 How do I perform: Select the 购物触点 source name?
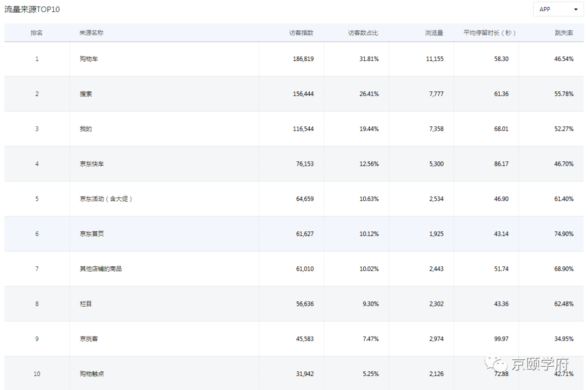[x=91, y=374]
